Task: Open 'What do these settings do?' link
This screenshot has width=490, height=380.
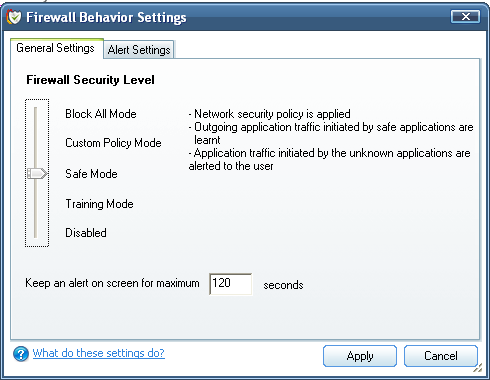Action: point(99,353)
